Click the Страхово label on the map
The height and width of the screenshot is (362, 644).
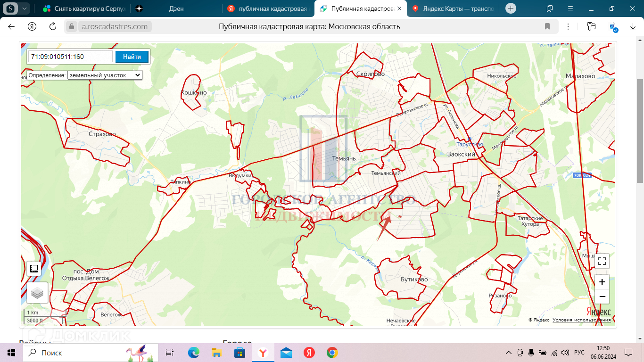[102, 134]
